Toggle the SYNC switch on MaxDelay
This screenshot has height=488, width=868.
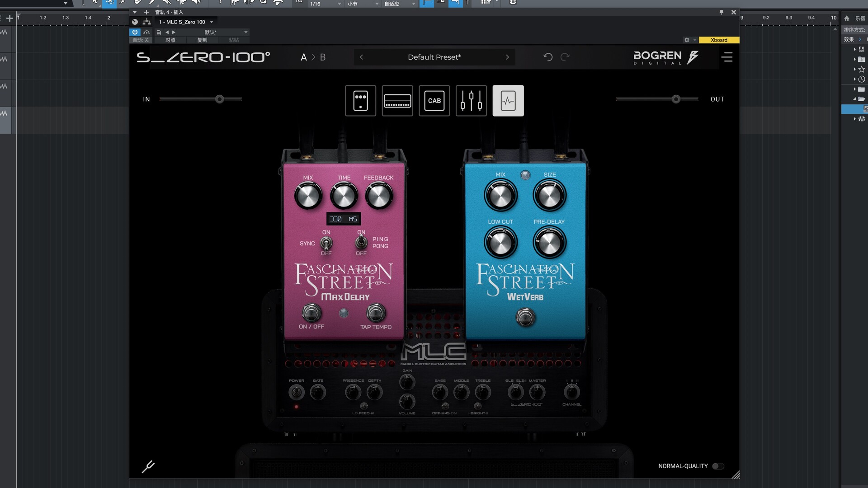(x=326, y=243)
